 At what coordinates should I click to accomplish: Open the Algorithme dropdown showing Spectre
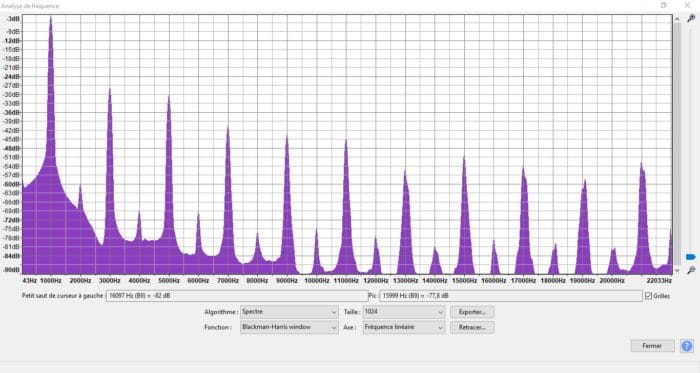(289, 312)
